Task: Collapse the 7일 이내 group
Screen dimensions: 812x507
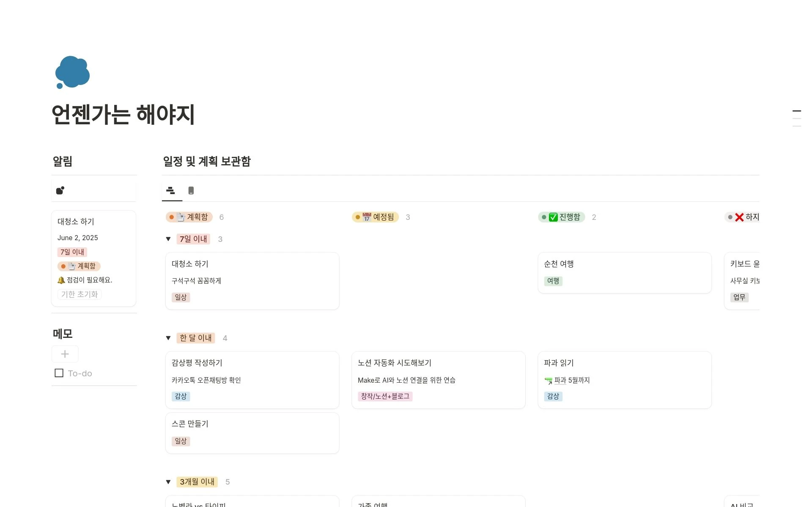Action: [168, 239]
